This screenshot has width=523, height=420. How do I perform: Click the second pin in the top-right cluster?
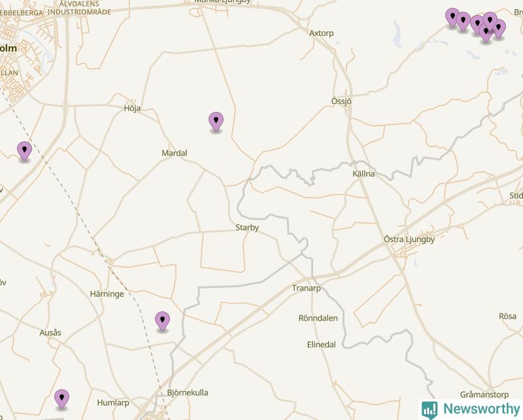click(x=464, y=22)
